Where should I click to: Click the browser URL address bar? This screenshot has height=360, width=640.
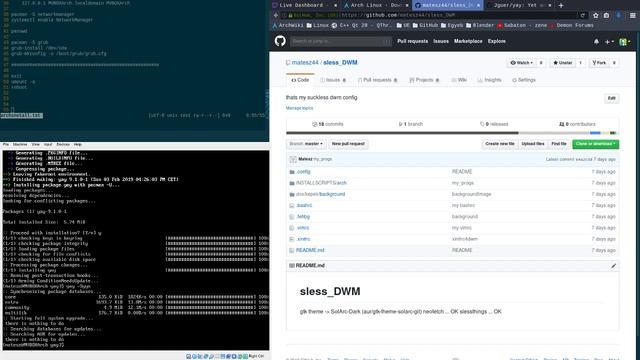[433, 16]
